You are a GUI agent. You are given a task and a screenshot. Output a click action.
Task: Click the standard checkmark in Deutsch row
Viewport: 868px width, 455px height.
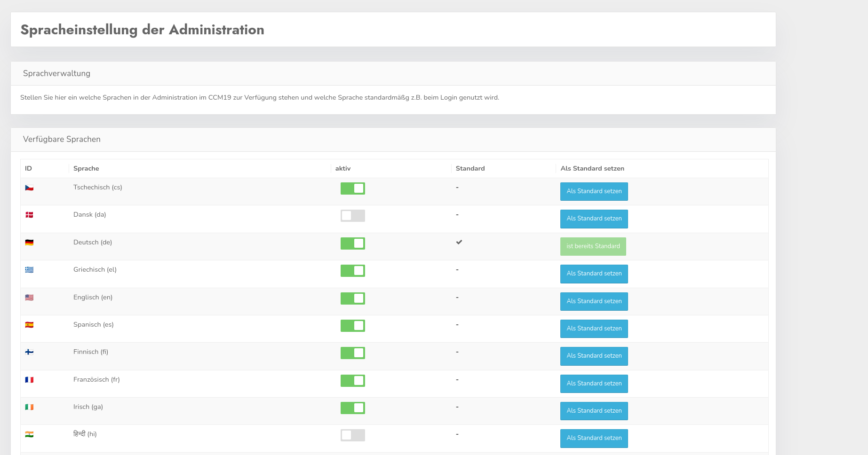459,242
